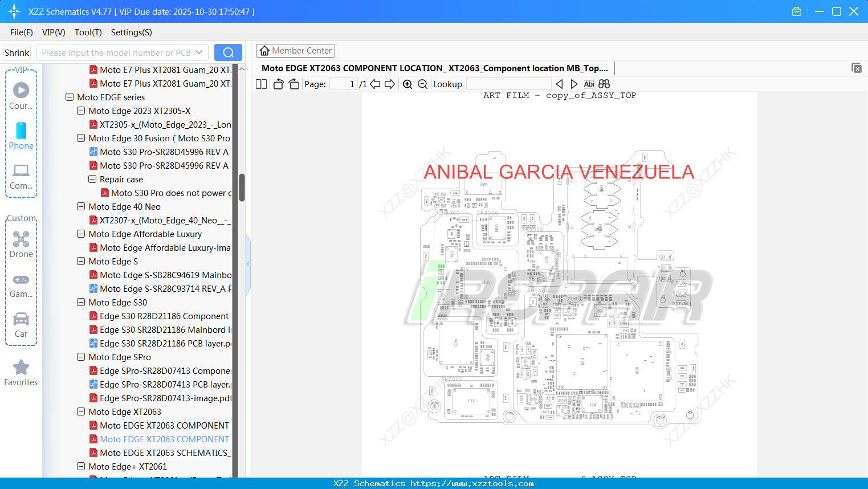Collapse the Repair case node

(92, 179)
